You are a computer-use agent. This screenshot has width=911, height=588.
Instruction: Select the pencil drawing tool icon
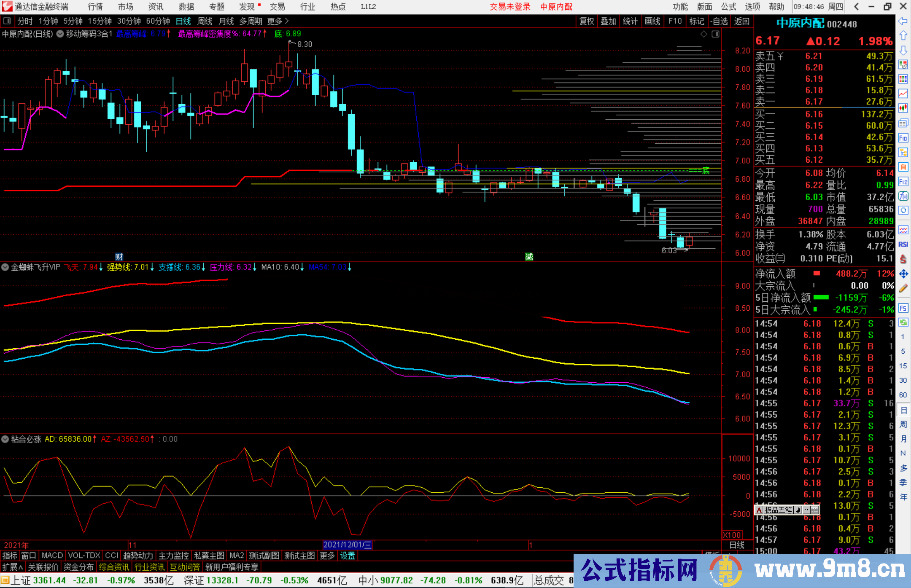[903, 289]
